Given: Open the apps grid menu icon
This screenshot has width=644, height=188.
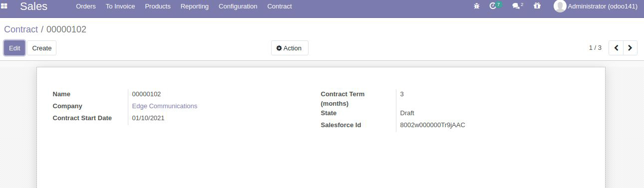Looking at the screenshot, I should click(x=4, y=6).
